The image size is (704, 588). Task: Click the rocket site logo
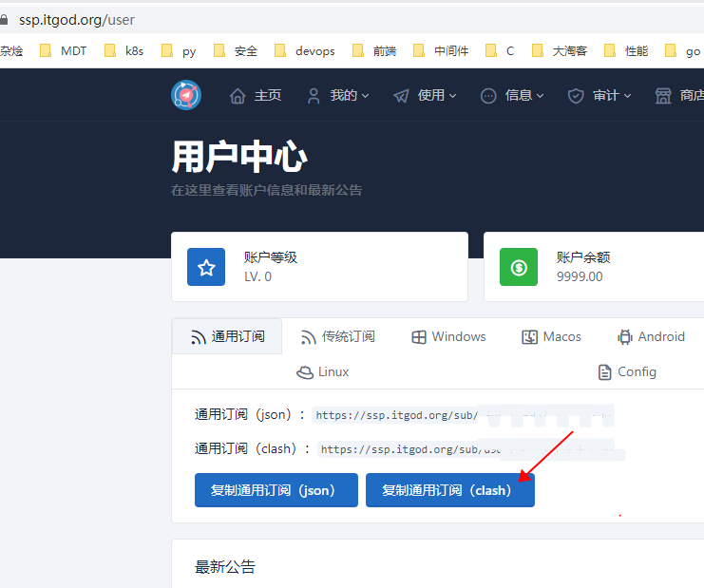tap(186, 95)
